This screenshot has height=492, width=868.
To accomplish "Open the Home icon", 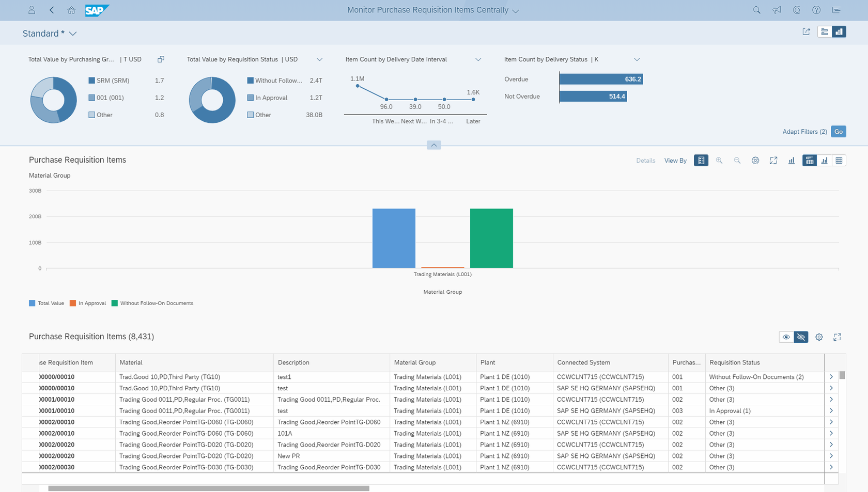I will coord(71,10).
